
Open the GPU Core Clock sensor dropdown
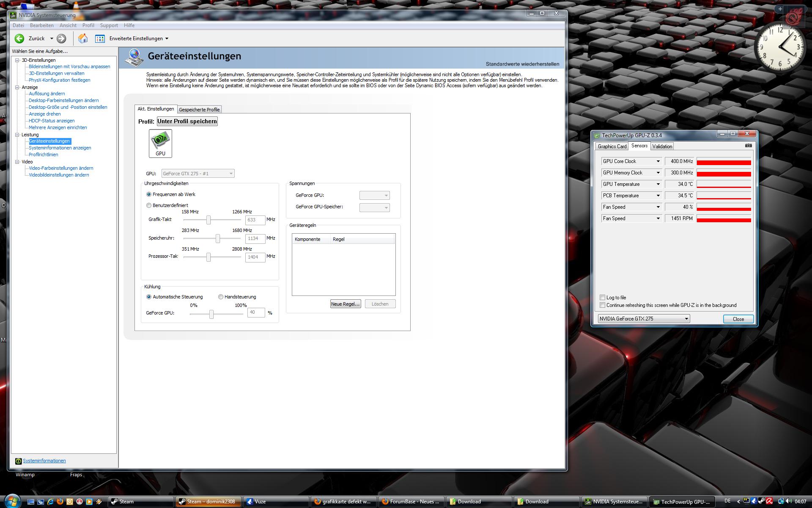pyautogui.click(x=658, y=161)
